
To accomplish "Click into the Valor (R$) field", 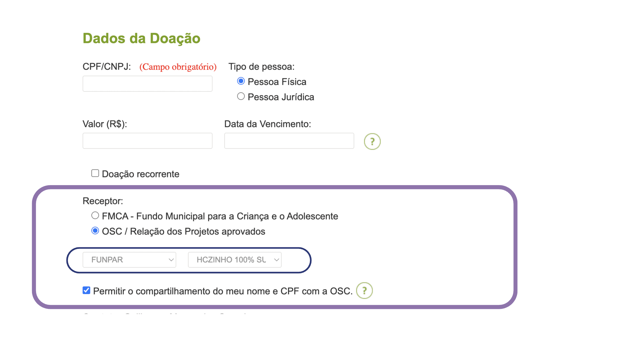I will [147, 141].
